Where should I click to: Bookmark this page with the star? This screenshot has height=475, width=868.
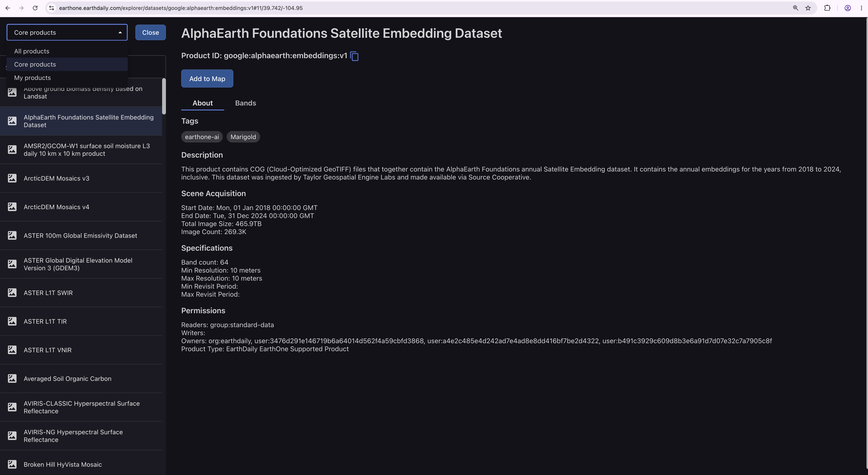click(x=808, y=8)
